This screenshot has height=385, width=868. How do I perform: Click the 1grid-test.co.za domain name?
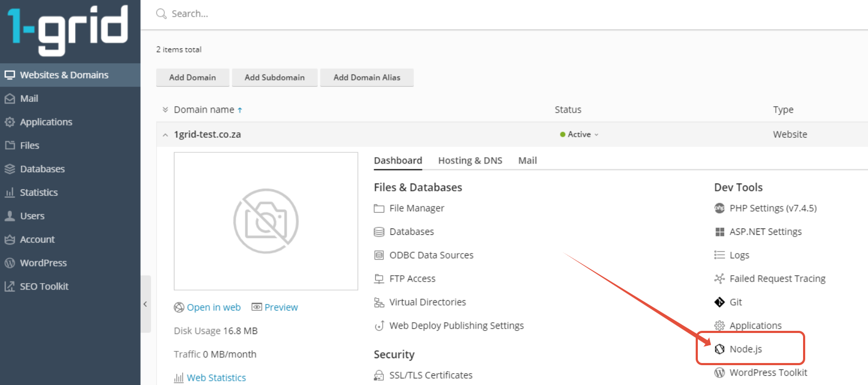[207, 135]
